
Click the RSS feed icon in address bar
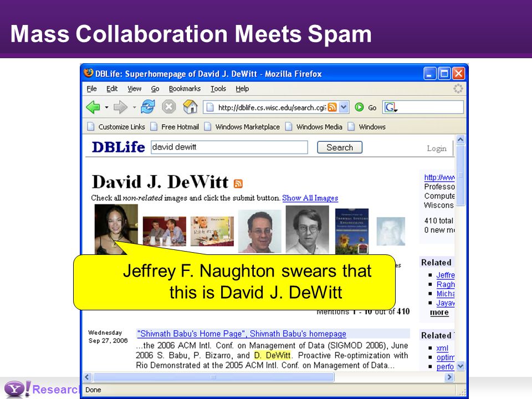tap(332, 107)
